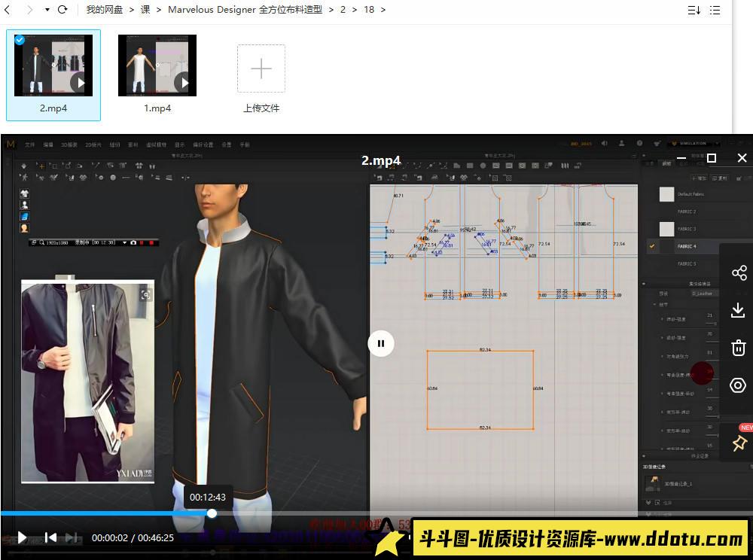Image resolution: width=753 pixels, height=560 pixels.
Task: Open the 1.mp4 video thumbnail
Action: point(157,65)
